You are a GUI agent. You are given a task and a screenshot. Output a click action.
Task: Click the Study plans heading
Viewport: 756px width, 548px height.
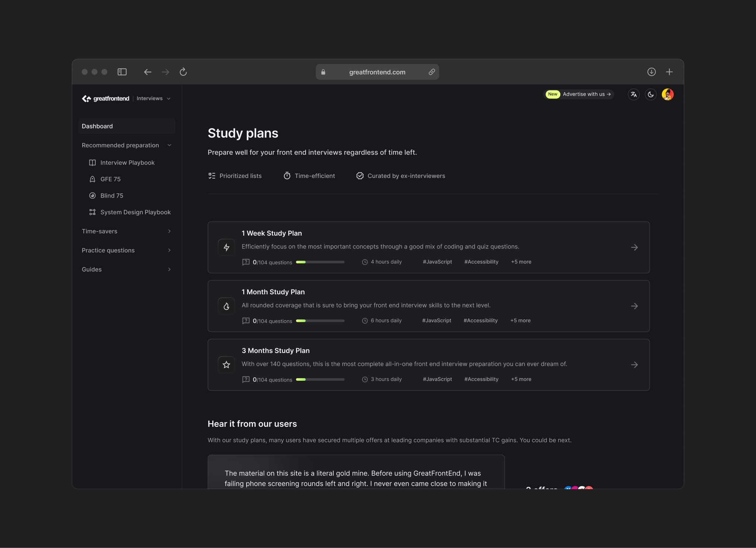pyautogui.click(x=243, y=133)
